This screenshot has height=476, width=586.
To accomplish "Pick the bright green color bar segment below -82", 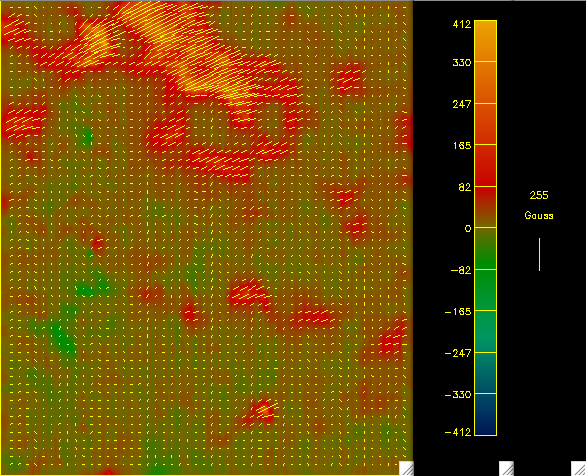I will [x=485, y=290].
